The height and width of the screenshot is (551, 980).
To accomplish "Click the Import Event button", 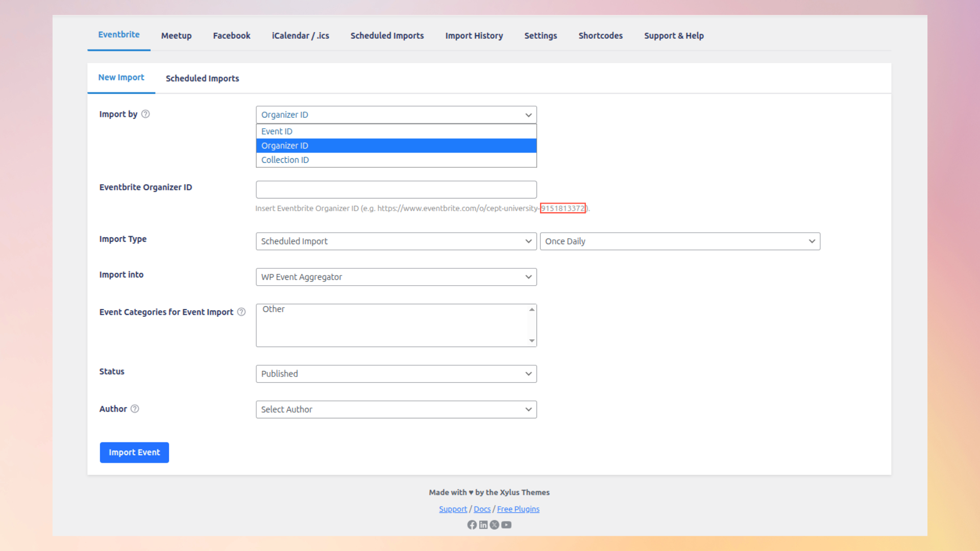I will pyautogui.click(x=134, y=452).
